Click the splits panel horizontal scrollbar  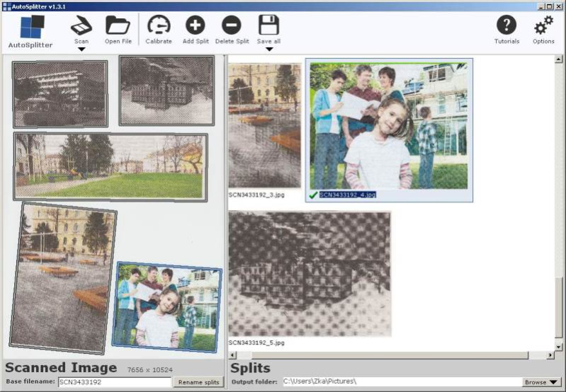coord(390,355)
